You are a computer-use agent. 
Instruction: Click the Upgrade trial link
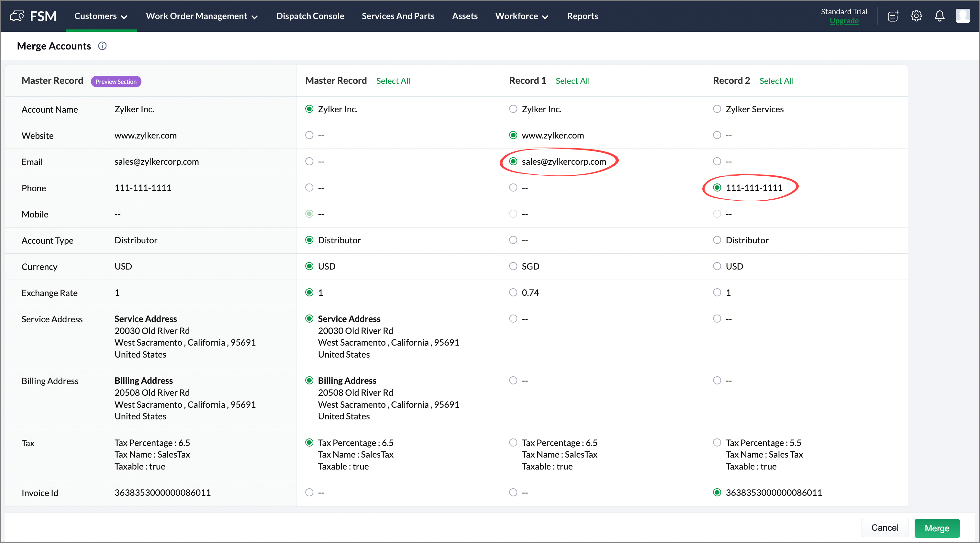(844, 21)
